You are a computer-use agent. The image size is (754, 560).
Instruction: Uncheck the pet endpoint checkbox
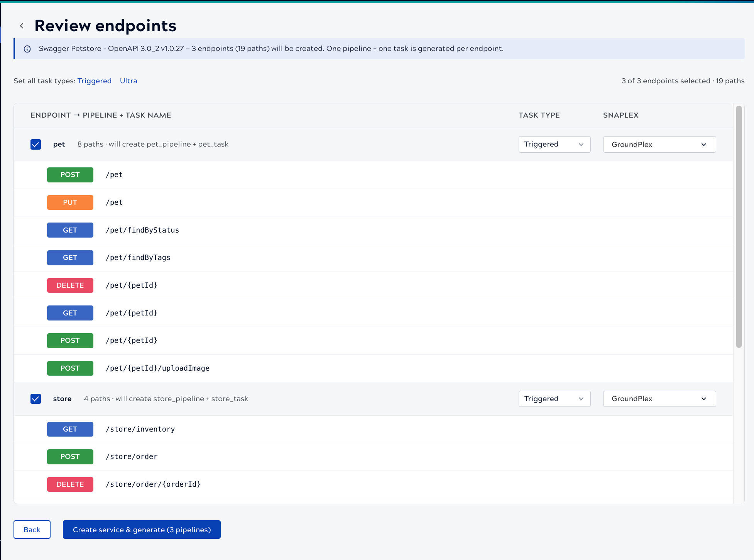pyautogui.click(x=36, y=144)
